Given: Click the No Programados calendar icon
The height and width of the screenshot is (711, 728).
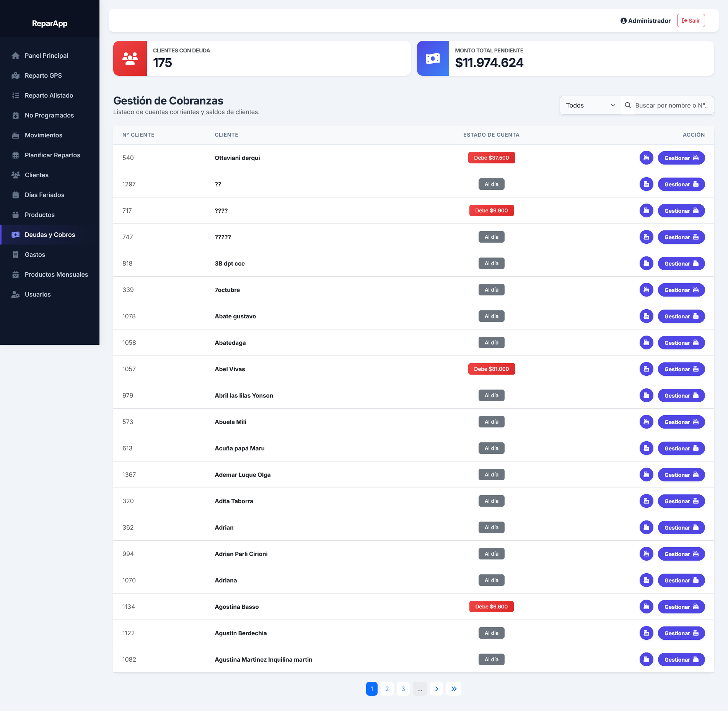Looking at the screenshot, I should (16, 115).
